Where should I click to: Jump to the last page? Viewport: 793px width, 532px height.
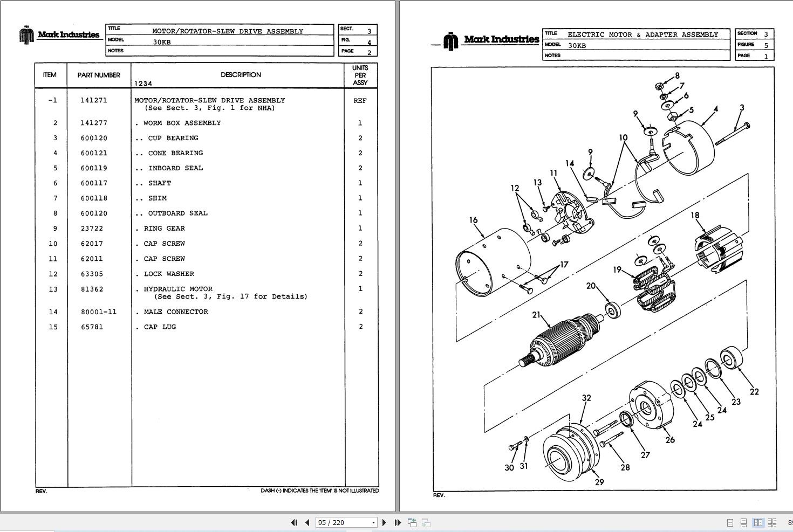click(x=398, y=522)
